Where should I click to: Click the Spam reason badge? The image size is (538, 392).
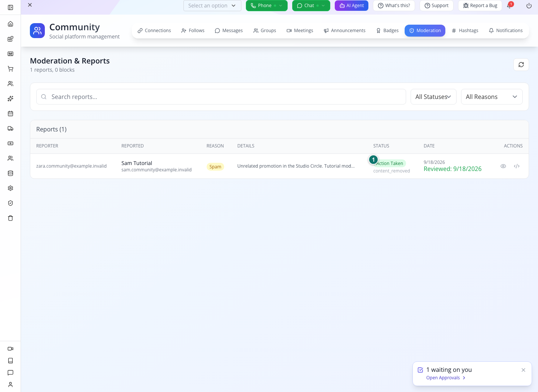click(215, 167)
